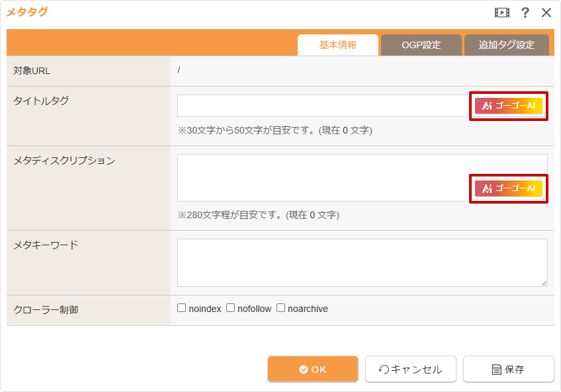Click ゴーゴーAI button for title tag
Image resolution: width=561 pixels, height=392 pixels.
click(508, 106)
